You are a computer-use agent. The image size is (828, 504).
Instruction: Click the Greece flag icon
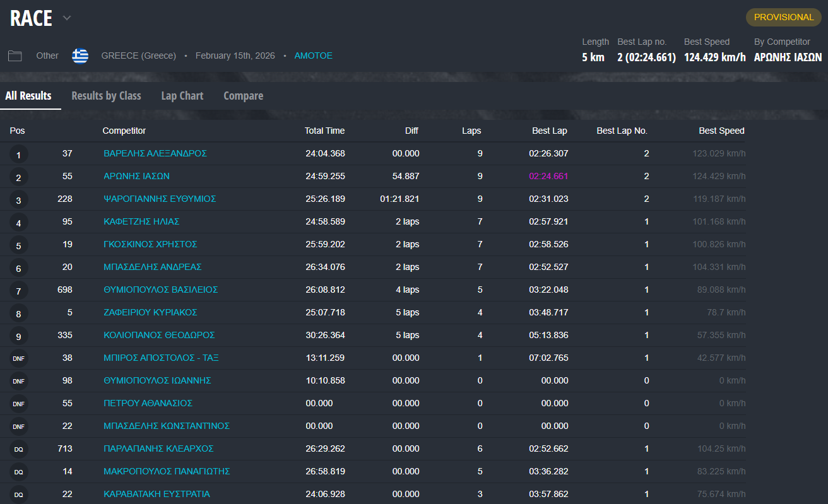(80, 56)
